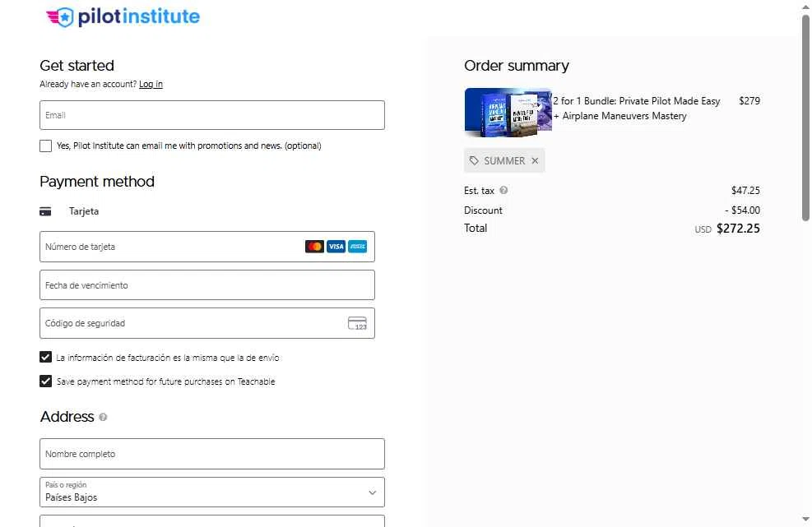Click the Número de tarjeta field
The height and width of the screenshot is (527, 812).
click(207, 247)
